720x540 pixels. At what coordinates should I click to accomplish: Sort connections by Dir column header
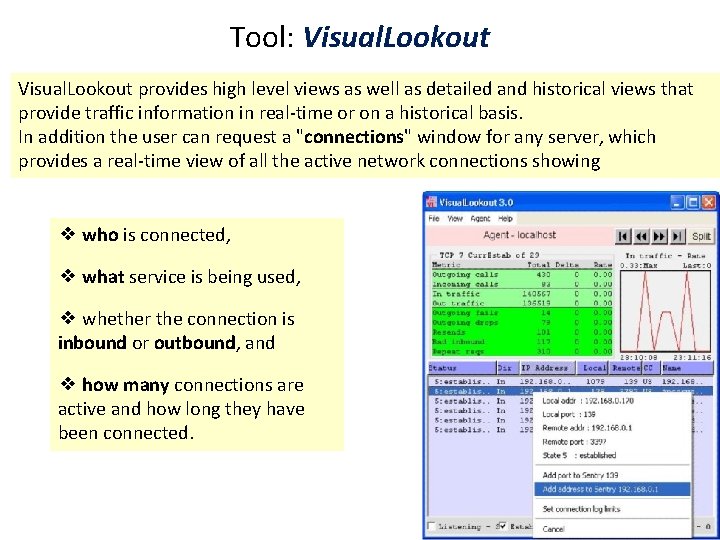[507, 368]
